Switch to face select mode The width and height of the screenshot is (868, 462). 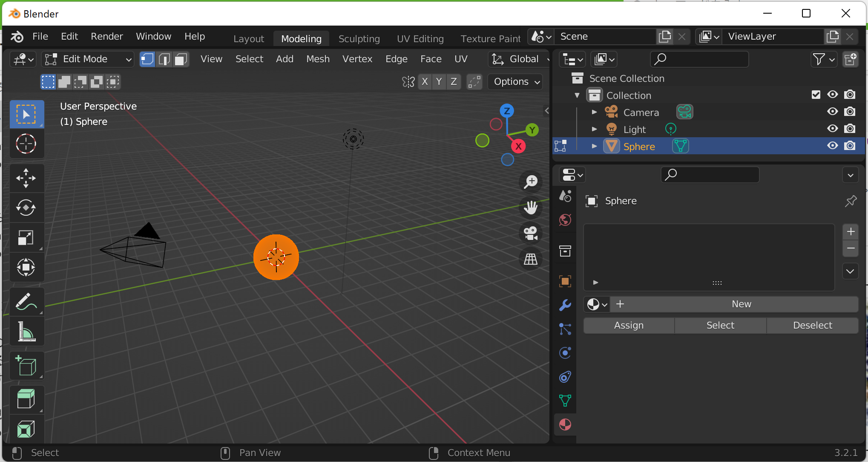(181, 59)
